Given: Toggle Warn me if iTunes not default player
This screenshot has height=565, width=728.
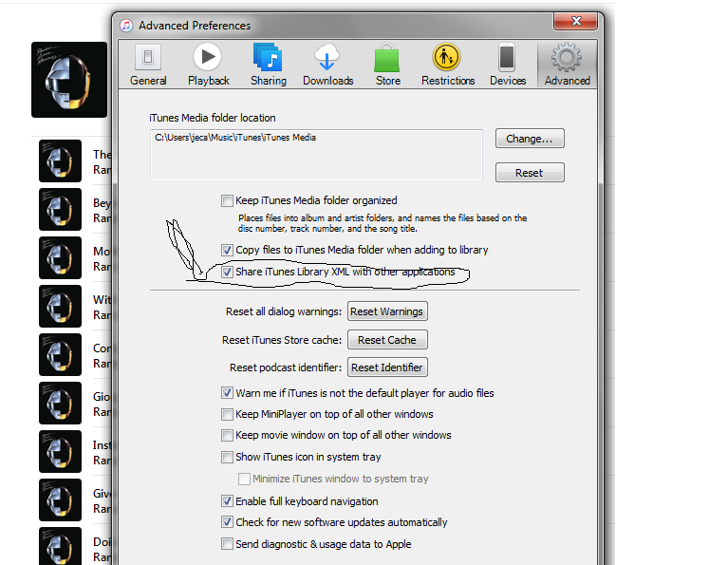Looking at the screenshot, I should click(x=227, y=393).
